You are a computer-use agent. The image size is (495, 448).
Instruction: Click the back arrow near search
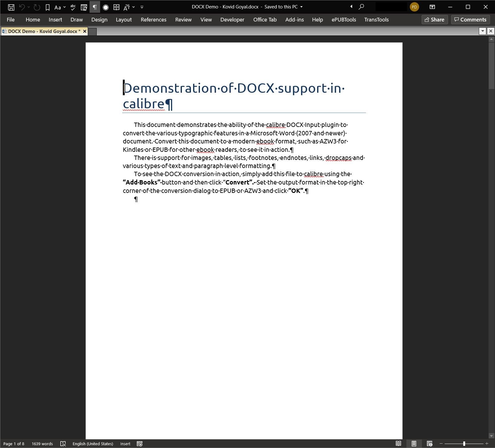pos(351,7)
